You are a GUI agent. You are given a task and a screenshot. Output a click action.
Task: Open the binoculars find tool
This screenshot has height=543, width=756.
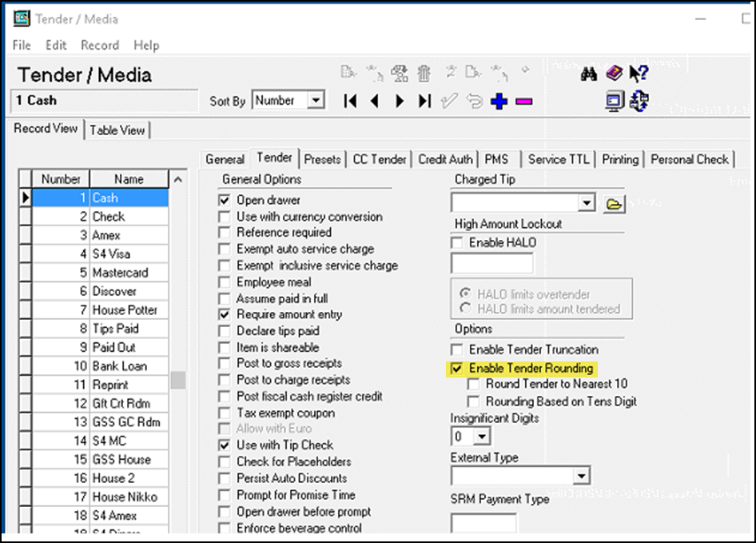tap(590, 74)
